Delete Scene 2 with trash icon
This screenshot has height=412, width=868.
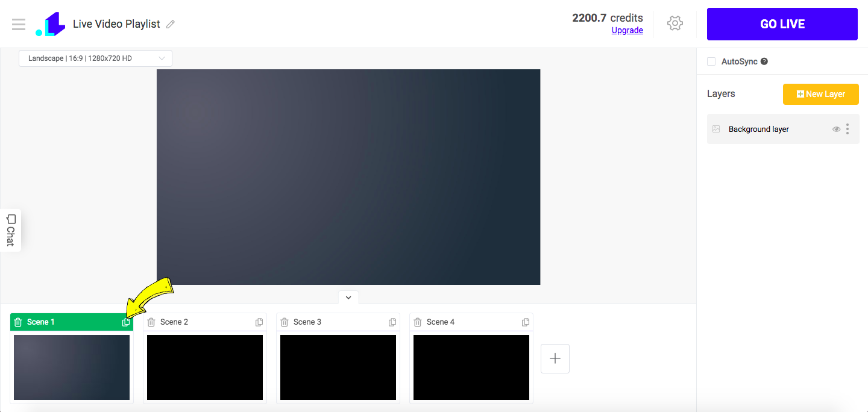pos(151,322)
